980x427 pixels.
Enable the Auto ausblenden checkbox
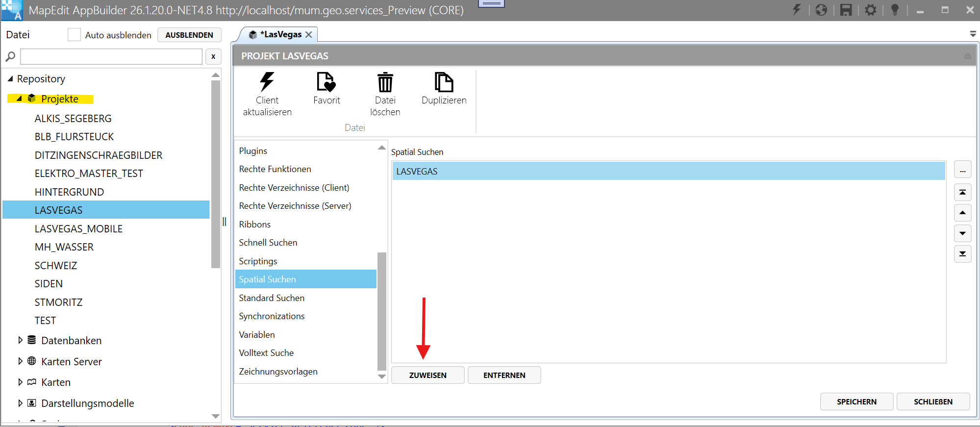[x=74, y=35]
